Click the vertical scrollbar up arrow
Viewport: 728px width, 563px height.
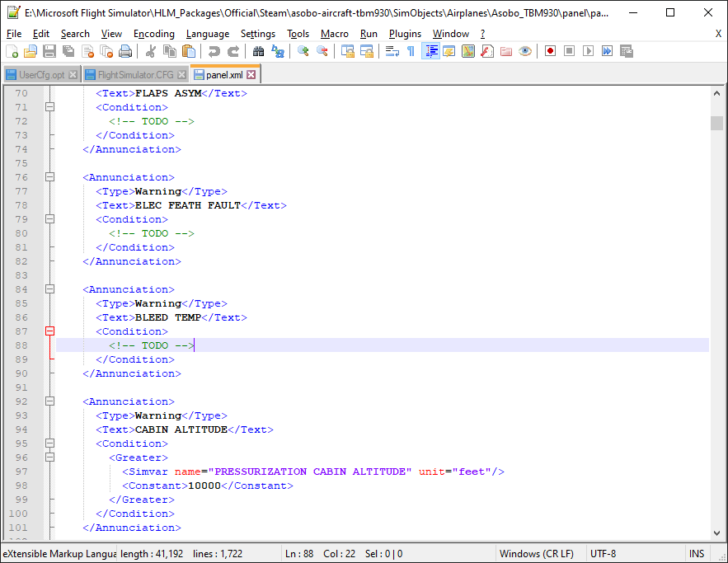point(716,93)
